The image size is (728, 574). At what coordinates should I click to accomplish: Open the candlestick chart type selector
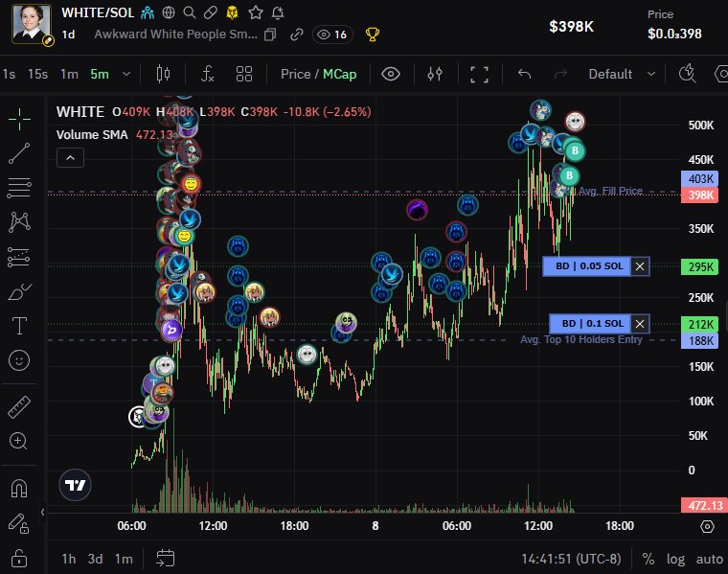coord(164,74)
